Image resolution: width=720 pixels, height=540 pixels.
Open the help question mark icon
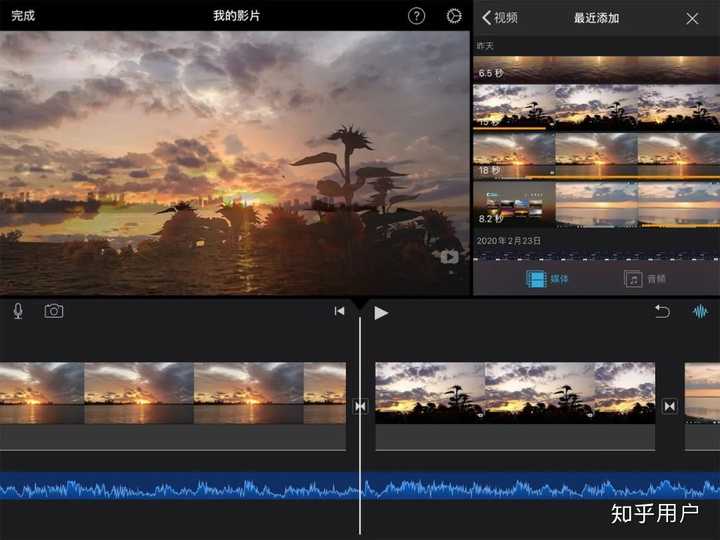416,16
